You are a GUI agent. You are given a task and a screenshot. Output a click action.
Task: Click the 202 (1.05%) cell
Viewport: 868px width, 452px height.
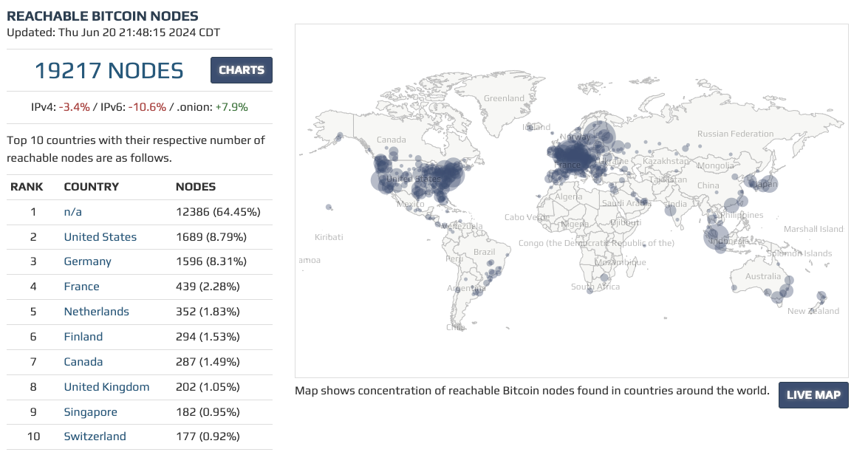[208, 387]
